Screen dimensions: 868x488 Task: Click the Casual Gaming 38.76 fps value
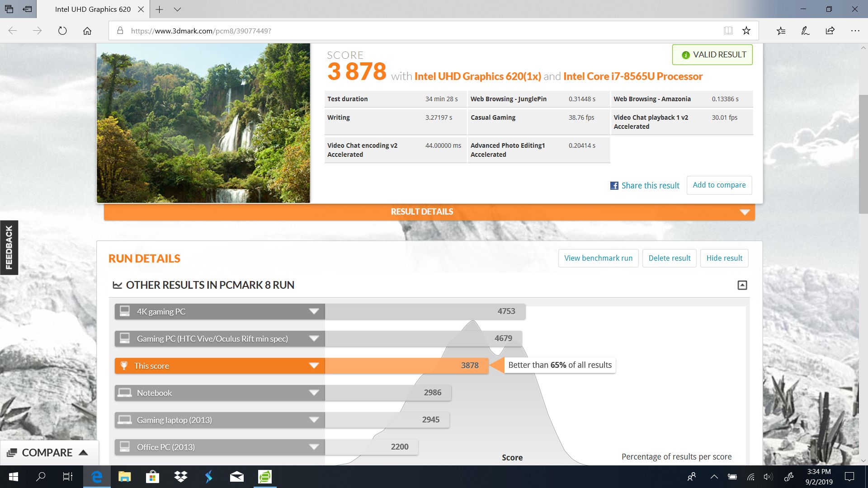pyautogui.click(x=581, y=117)
